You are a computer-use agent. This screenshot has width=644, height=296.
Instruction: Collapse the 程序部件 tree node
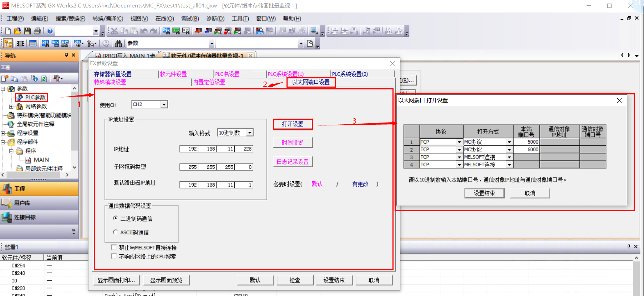(x=3, y=142)
